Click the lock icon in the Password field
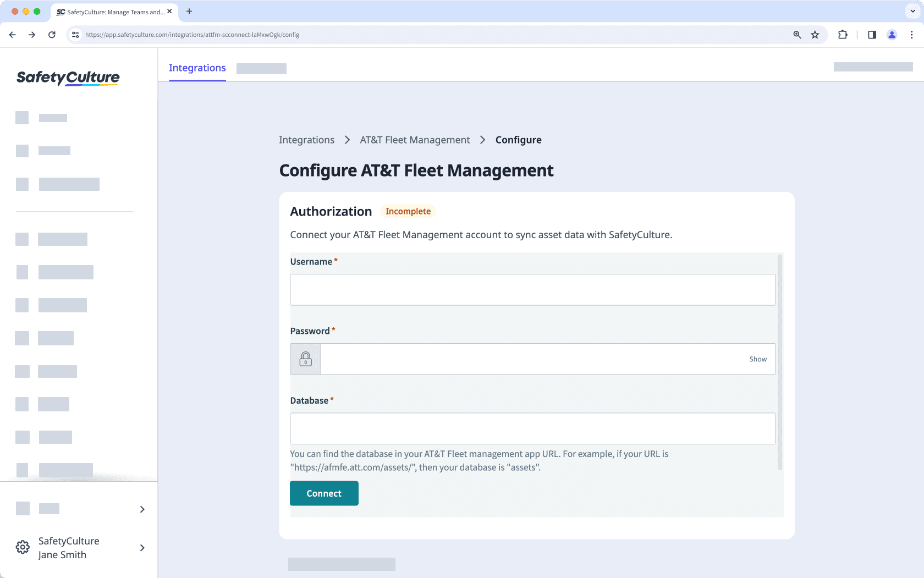924x578 pixels. pyautogui.click(x=305, y=359)
